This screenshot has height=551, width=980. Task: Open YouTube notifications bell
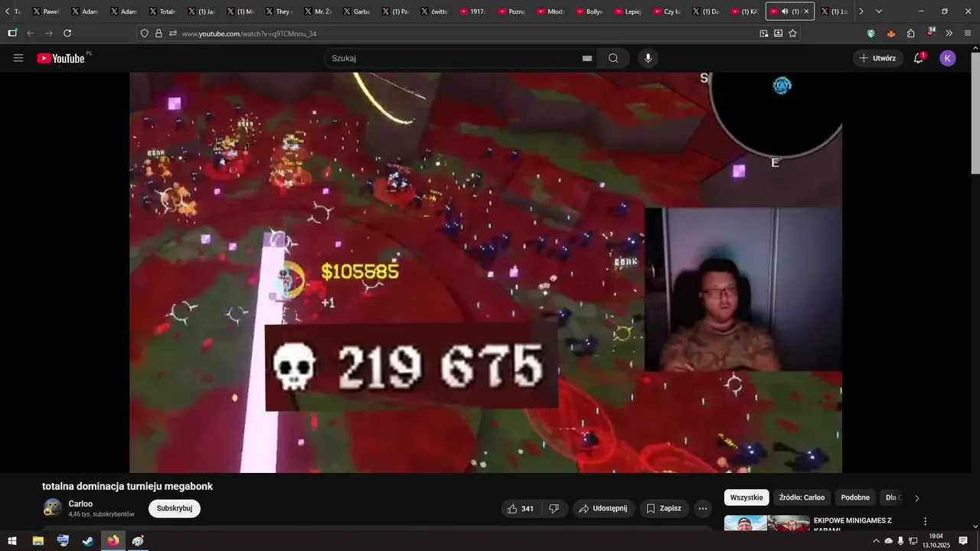tap(919, 58)
